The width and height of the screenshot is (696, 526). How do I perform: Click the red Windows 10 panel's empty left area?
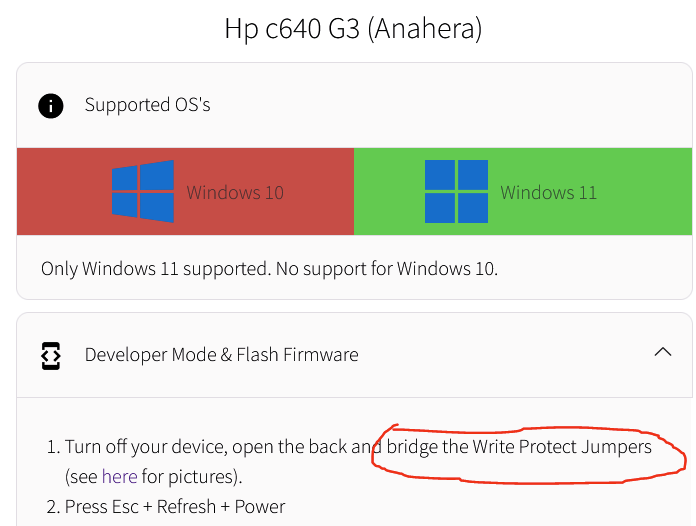(62, 191)
